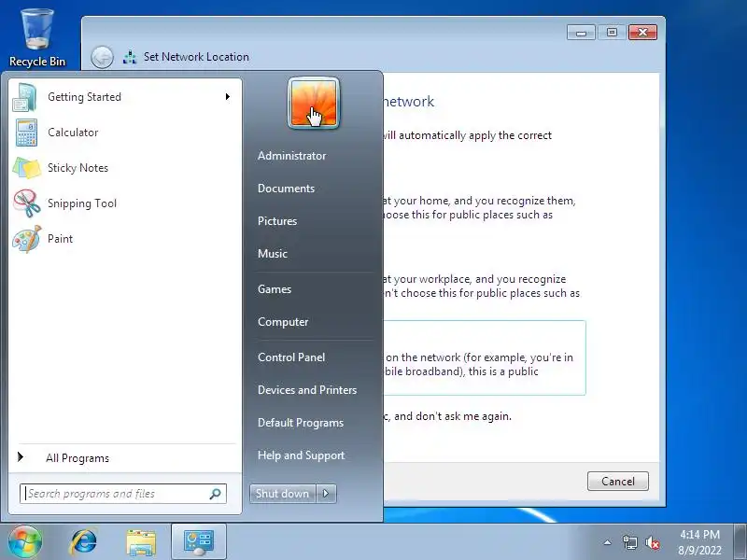
Task: Click the user account picture tile
Action: [x=314, y=104]
